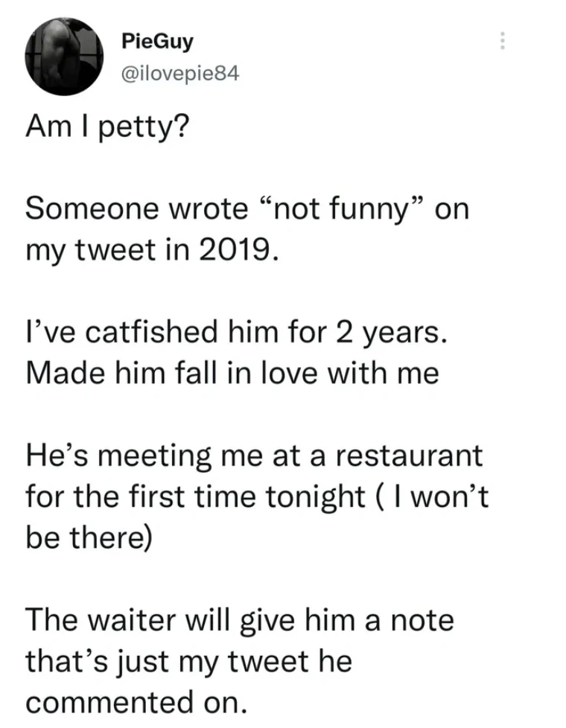This screenshot has height=728, width=566.
Task: Open the three-dot more options menu
Action: point(503,41)
